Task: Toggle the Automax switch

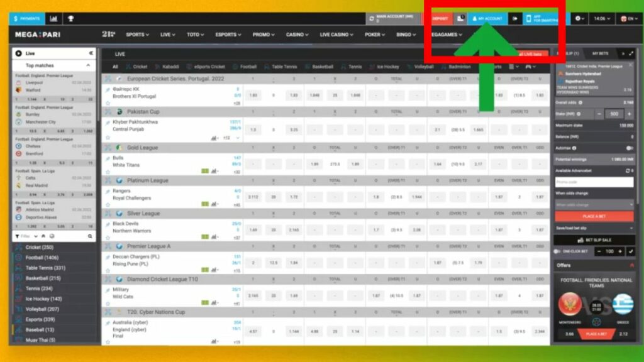Action: click(629, 148)
